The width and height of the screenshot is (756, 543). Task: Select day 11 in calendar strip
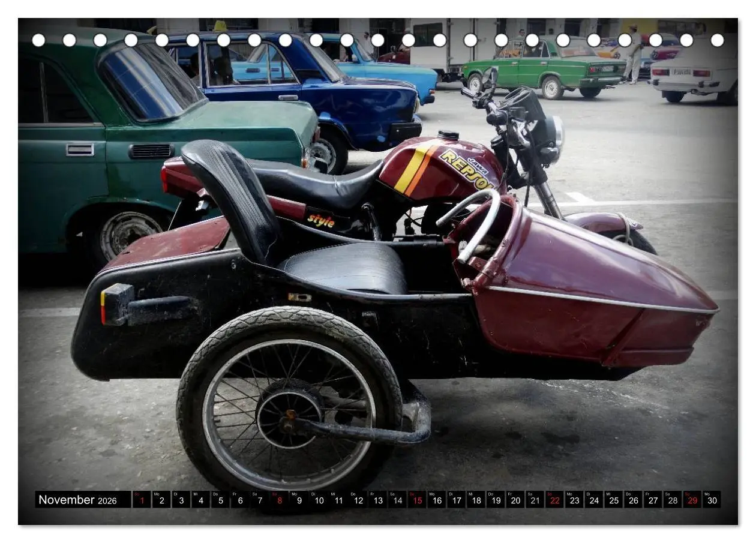(x=338, y=499)
